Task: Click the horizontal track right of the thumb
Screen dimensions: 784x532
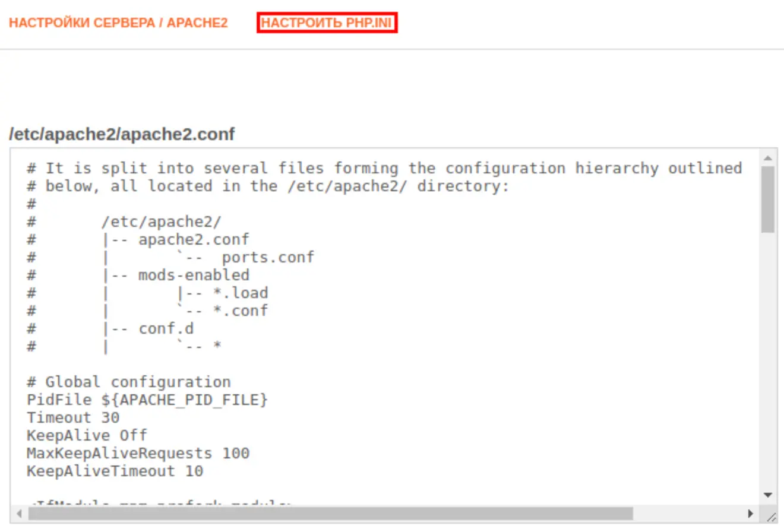Action: point(689,513)
